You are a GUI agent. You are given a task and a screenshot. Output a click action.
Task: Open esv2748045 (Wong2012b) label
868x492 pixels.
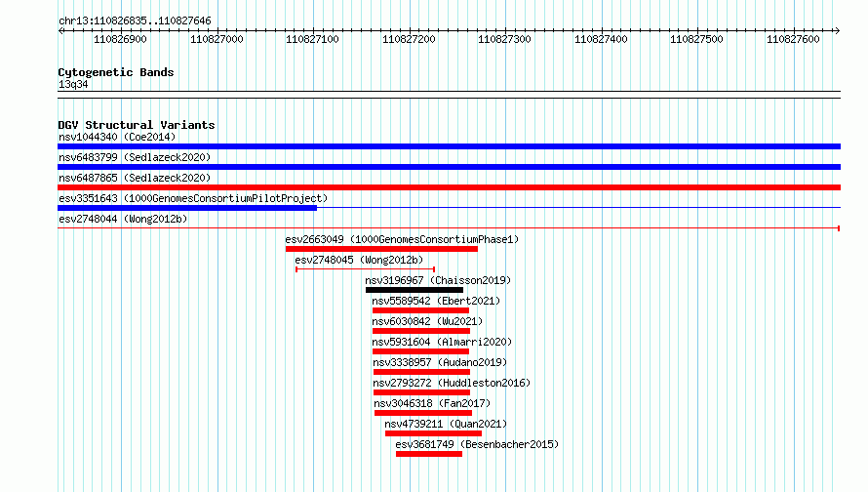(359, 260)
